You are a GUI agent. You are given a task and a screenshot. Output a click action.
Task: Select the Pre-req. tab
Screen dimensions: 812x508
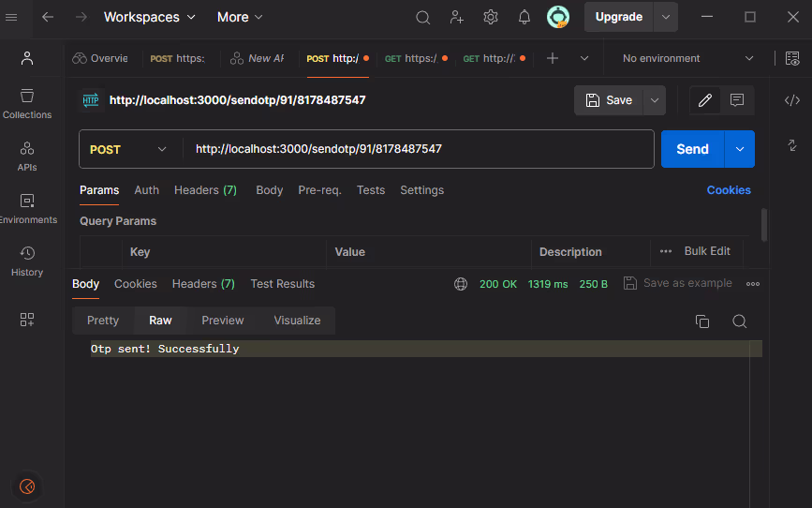(319, 190)
